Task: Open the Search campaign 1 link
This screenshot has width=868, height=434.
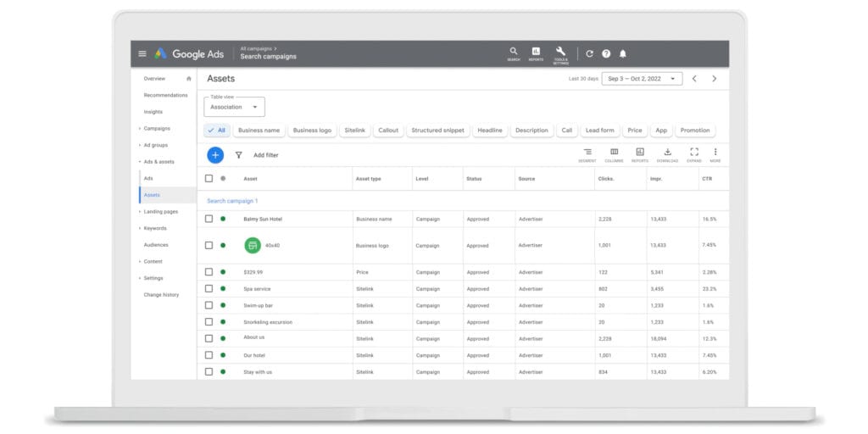Action: pyautogui.click(x=232, y=201)
